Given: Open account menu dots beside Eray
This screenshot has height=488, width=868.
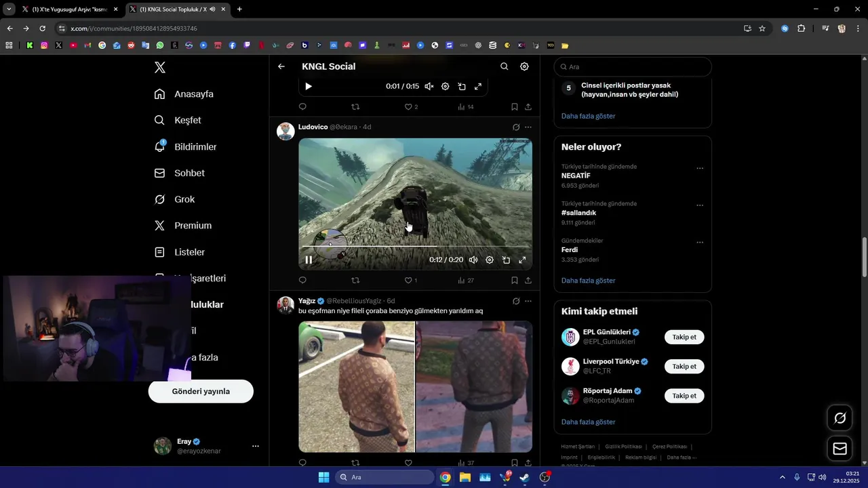Looking at the screenshot, I should click(256, 446).
